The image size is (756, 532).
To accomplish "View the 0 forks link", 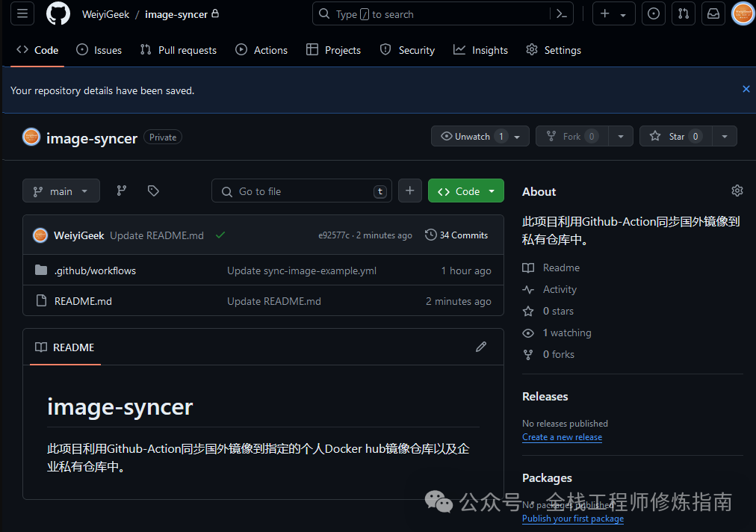I will pyautogui.click(x=548, y=354).
